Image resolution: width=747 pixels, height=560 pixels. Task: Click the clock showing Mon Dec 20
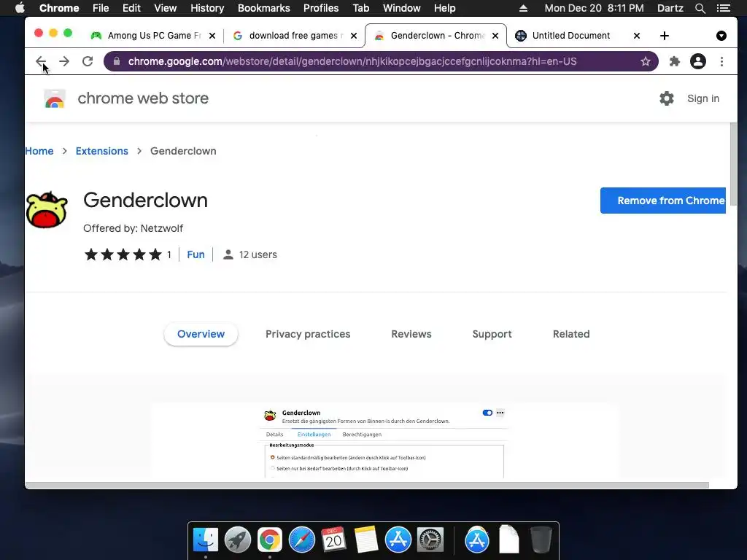[x=594, y=8]
